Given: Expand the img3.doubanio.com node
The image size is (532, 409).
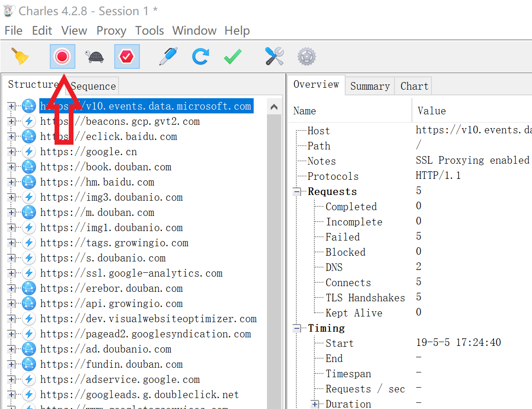Looking at the screenshot, I should click(x=11, y=197).
